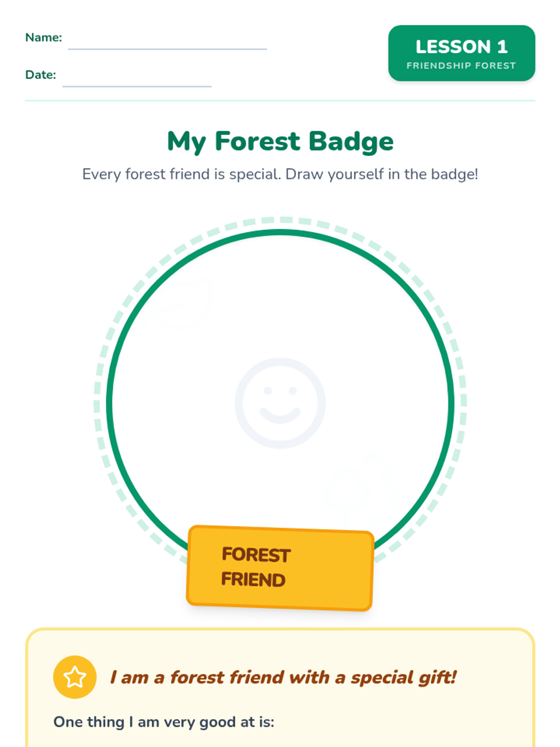Click the "LESSON 1" title in the green banner
This screenshot has width=560, height=747.
pos(461,47)
